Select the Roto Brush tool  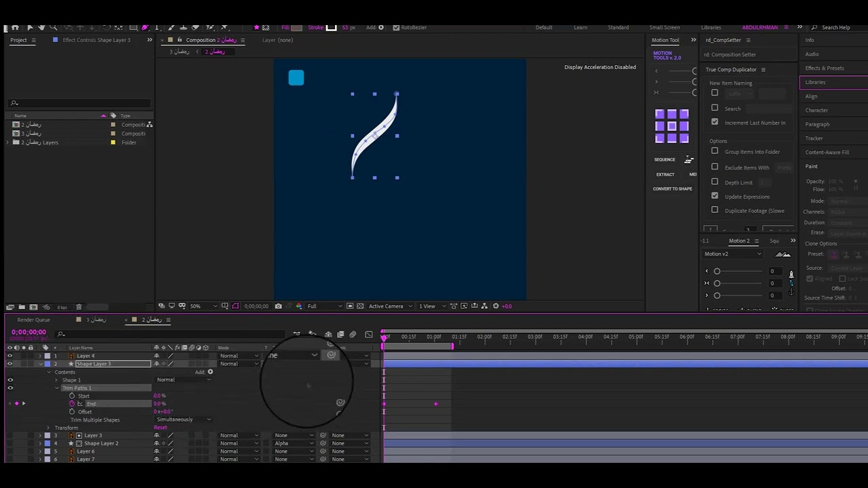coord(210,28)
